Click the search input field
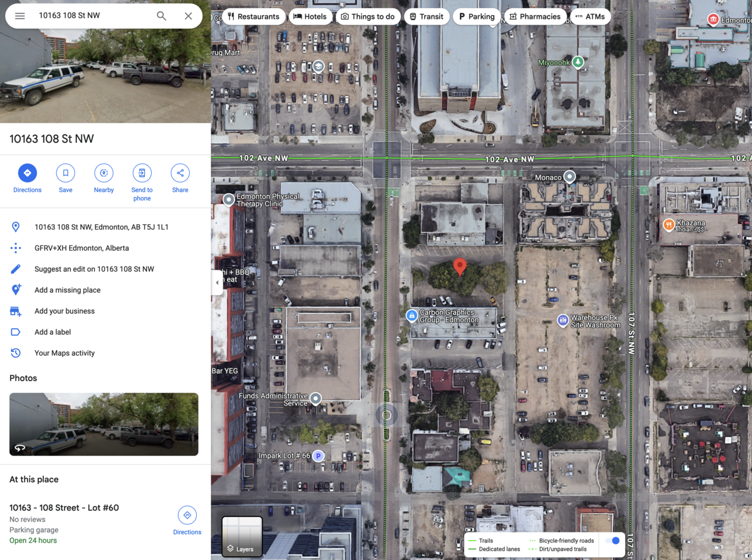 tap(91, 16)
